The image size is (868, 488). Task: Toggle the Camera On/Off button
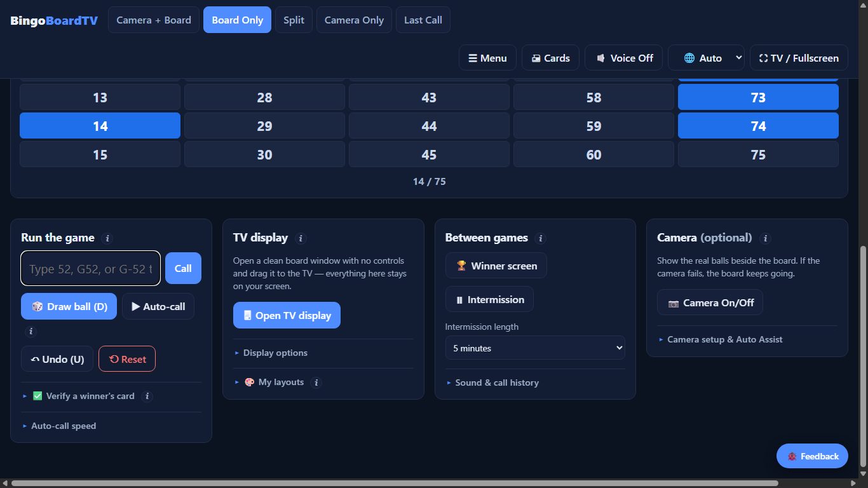tap(710, 302)
